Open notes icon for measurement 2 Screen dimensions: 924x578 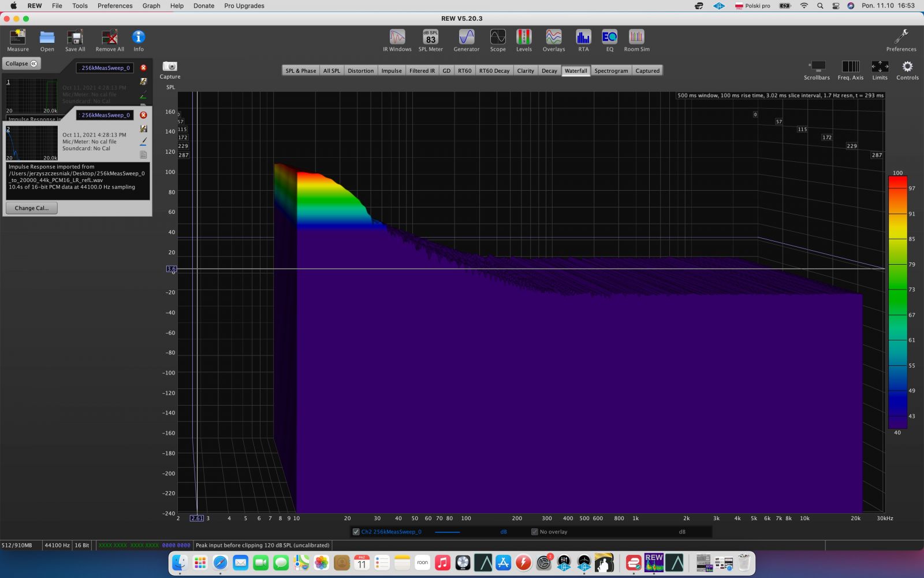[143, 155]
